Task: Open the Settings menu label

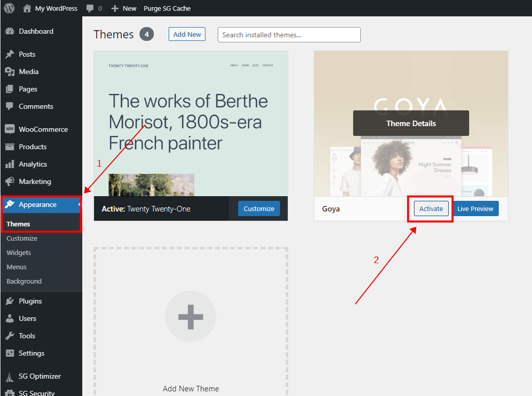Action: [x=32, y=353]
